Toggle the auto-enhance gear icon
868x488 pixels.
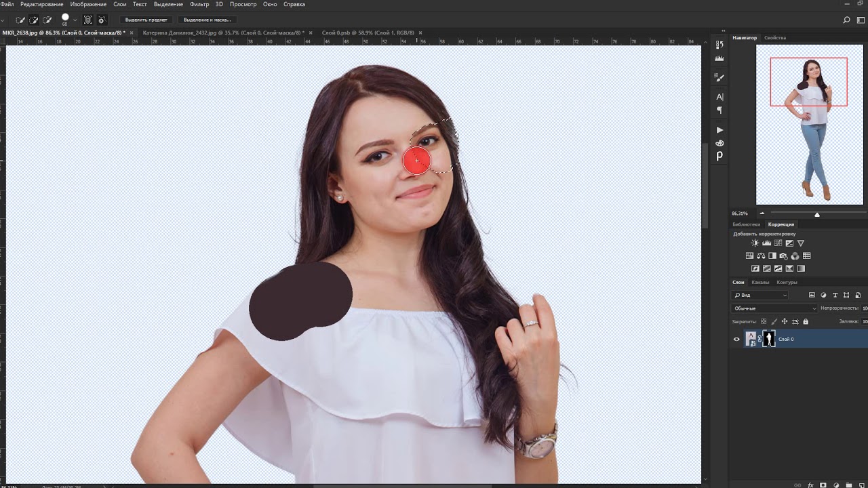click(x=102, y=20)
